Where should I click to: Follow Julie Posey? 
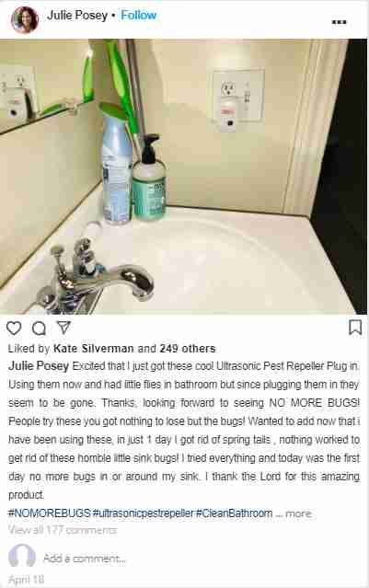click(x=138, y=16)
